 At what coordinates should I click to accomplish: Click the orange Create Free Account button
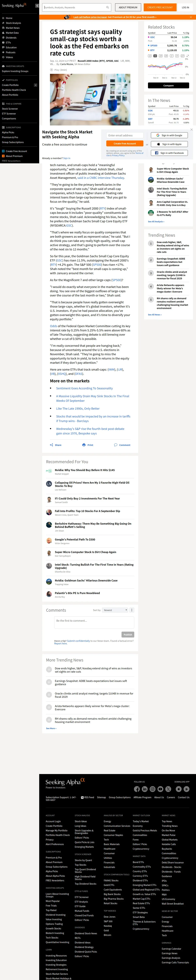[125, 143]
